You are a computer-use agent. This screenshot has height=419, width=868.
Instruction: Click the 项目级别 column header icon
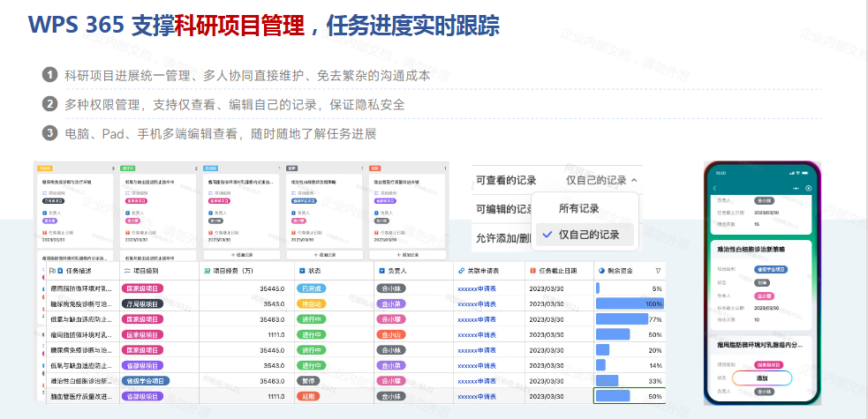128,272
